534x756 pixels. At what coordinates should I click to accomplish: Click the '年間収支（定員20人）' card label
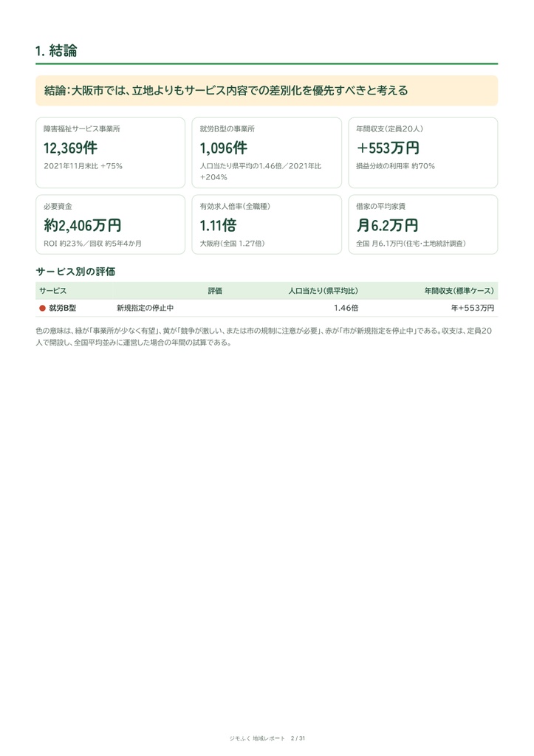(x=390, y=128)
